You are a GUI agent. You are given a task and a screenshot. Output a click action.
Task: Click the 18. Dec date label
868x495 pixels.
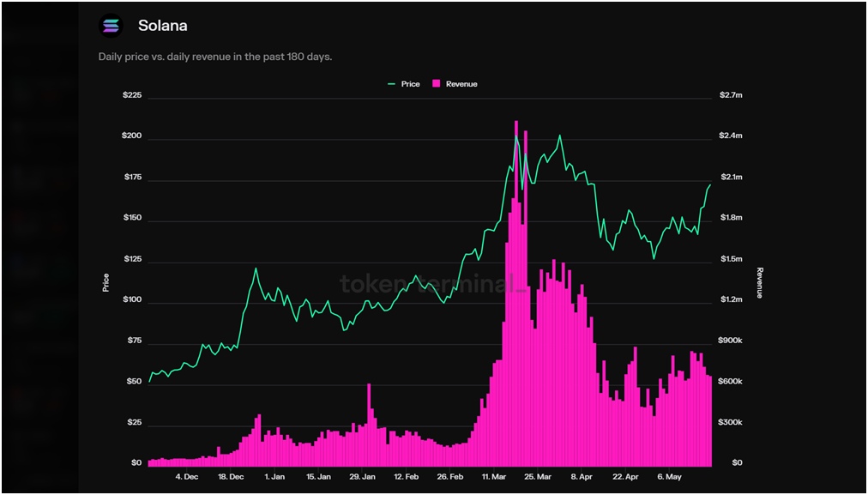(x=230, y=477)
